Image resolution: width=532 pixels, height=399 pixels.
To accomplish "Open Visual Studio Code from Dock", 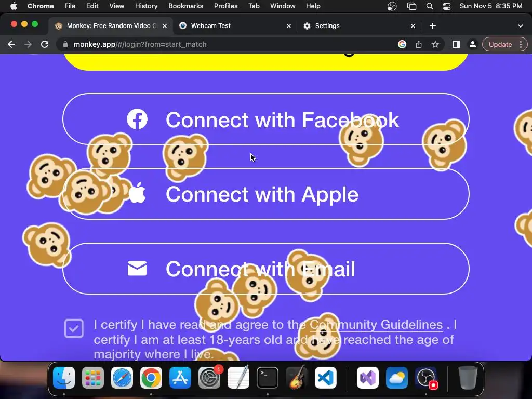I will tap(326, 378).
